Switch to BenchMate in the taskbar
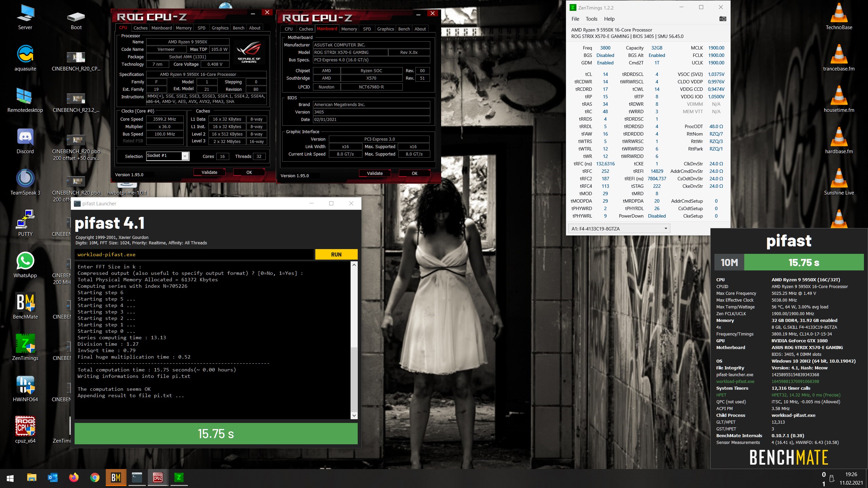Screen dimensions: 868x488 pos(116,478)
